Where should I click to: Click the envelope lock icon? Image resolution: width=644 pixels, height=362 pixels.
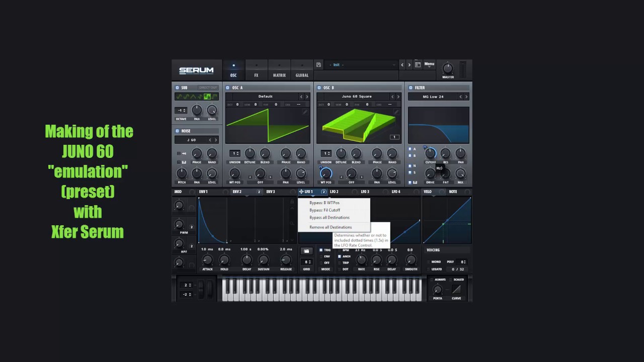pos(292,202)
